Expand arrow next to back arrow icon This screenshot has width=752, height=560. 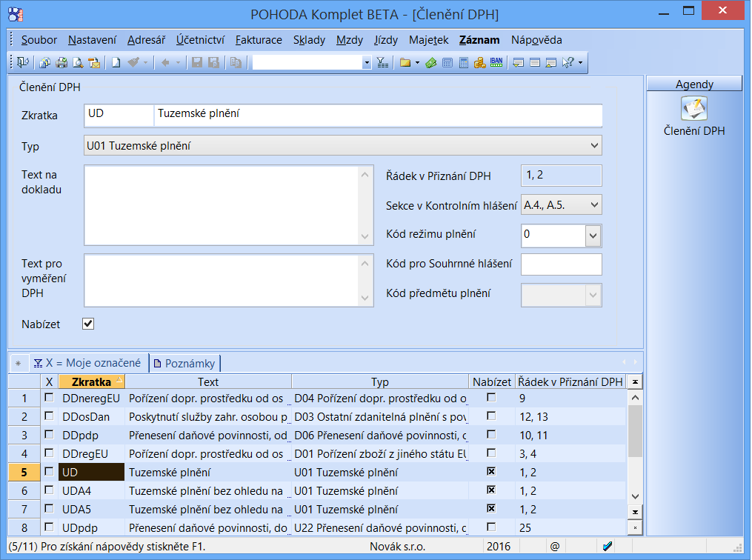pos(178,63)
